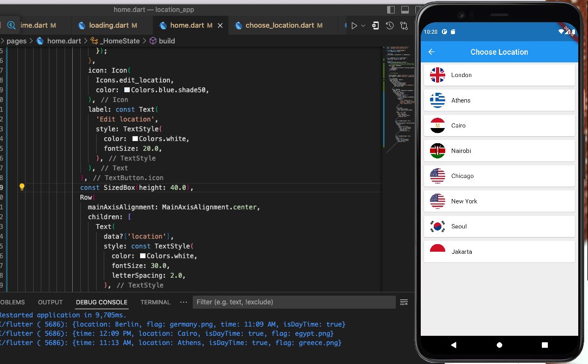The image size is (588, 364).
Task: Tap the UK flag icon beside London
Action: pos(437,75)
